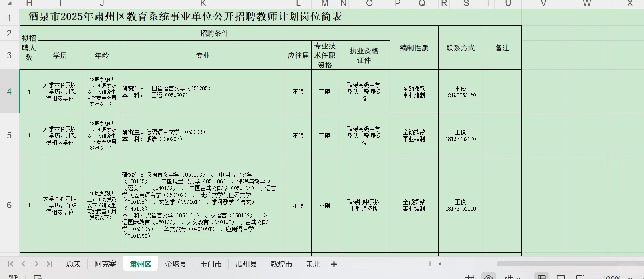Select column W header
The image size is (644, 279).
tap(587, 4)
